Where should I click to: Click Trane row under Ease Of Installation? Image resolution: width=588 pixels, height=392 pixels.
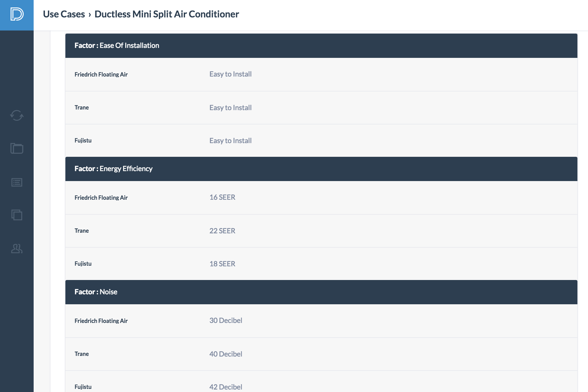321,108
